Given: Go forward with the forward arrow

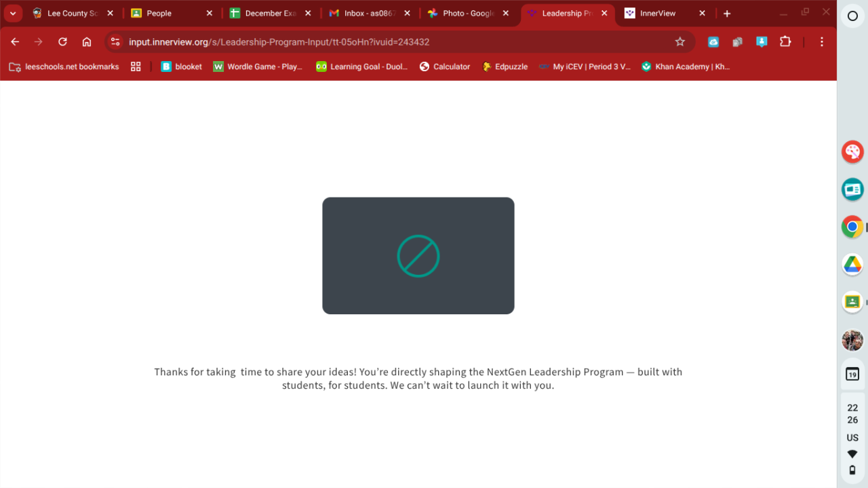Looking at the screenshot, I should [x=39, y=41].
